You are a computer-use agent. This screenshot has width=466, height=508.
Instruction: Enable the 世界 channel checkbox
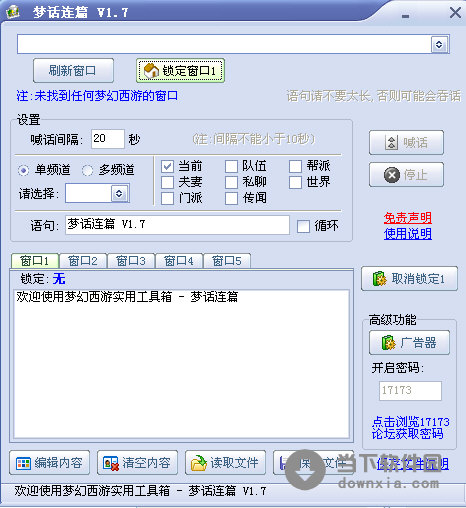pyautogui.click(x=295, y=182)
